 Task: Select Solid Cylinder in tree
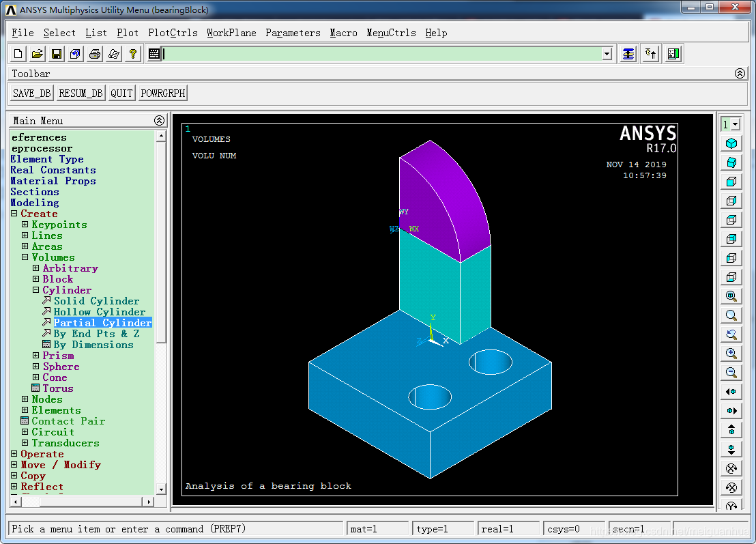click(96, 301)
